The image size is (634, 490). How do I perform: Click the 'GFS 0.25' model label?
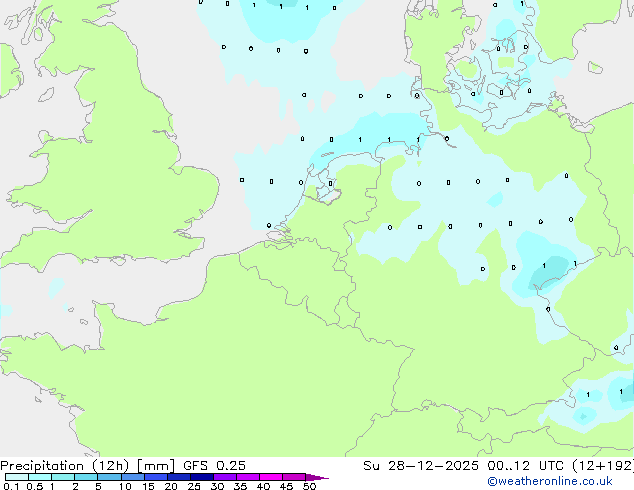[214, 466]
